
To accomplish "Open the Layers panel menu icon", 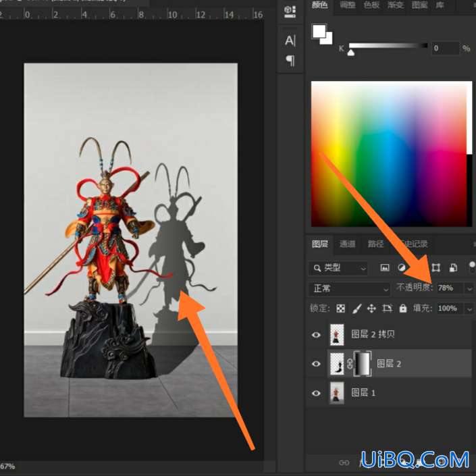I will (474, 244).
